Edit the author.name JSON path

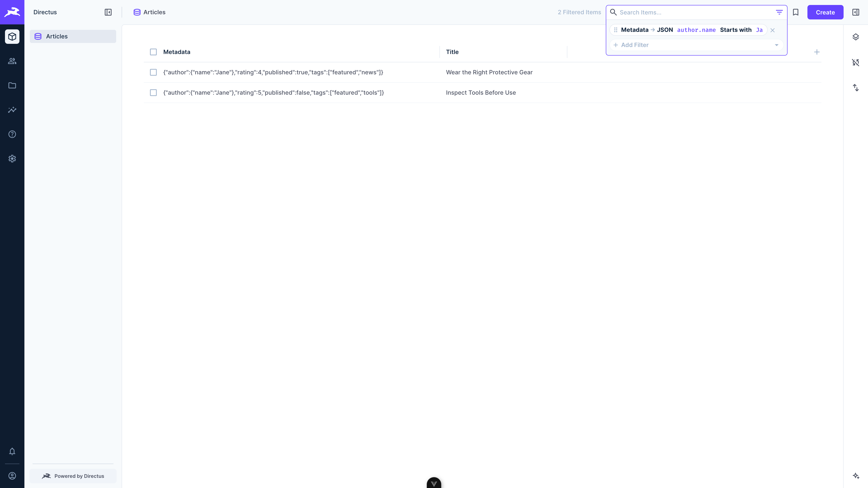(x=696, y=30)
